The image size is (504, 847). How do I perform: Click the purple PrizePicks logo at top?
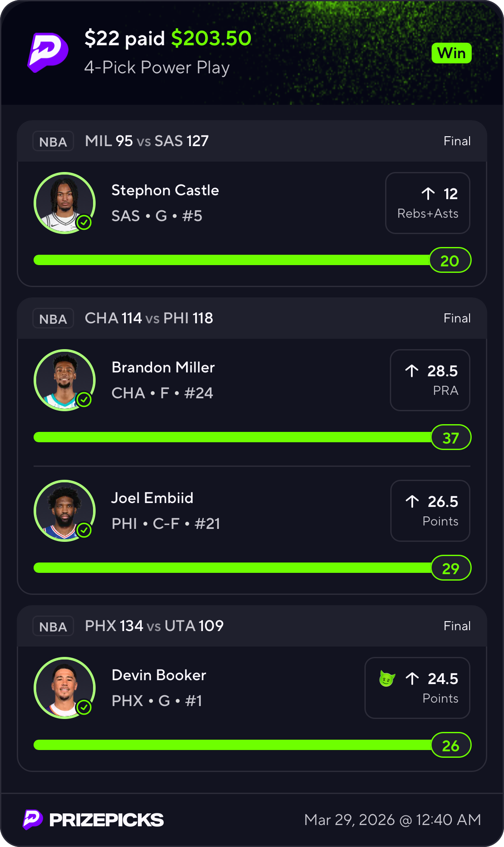(48, 52)
